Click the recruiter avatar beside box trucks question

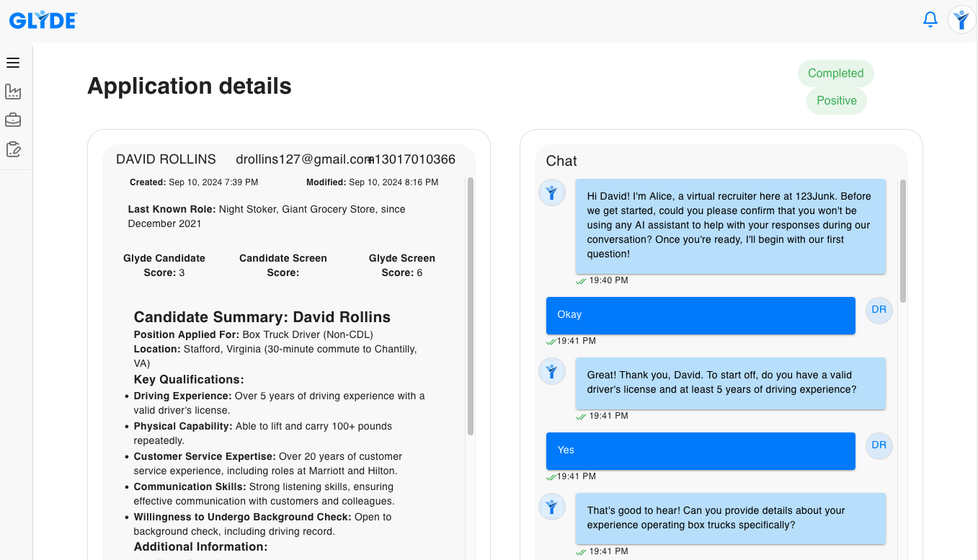tap(552, 507)
